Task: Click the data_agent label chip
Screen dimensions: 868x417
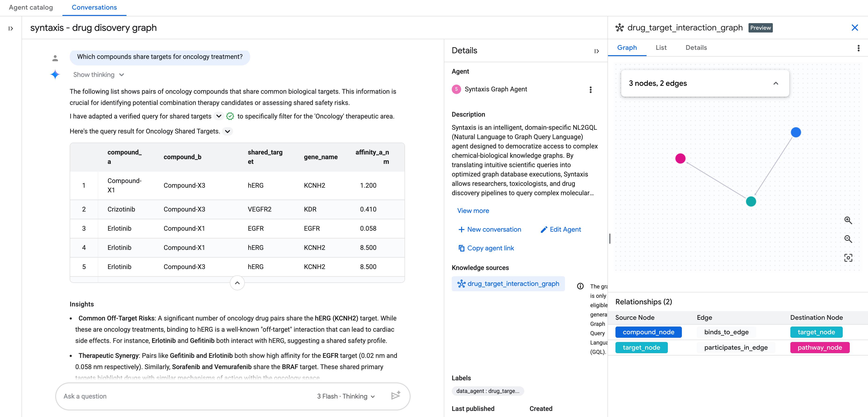Action: coord(488,391)
